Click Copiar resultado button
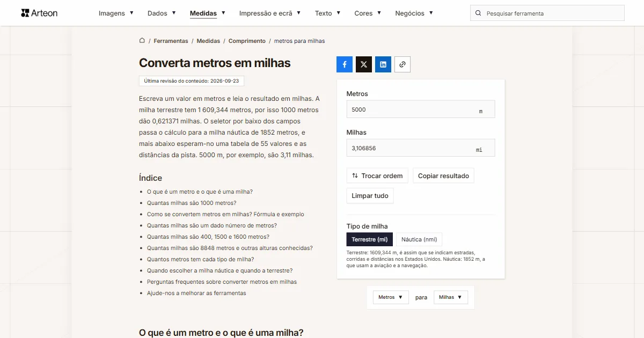This screenshot has height=338, width=644. coord(443,175)
